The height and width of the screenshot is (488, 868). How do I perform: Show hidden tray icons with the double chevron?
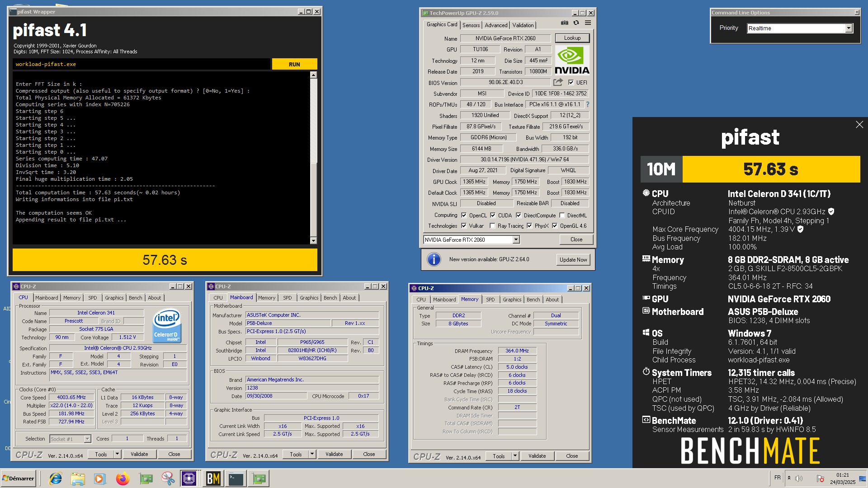click(x=789, y=478)
